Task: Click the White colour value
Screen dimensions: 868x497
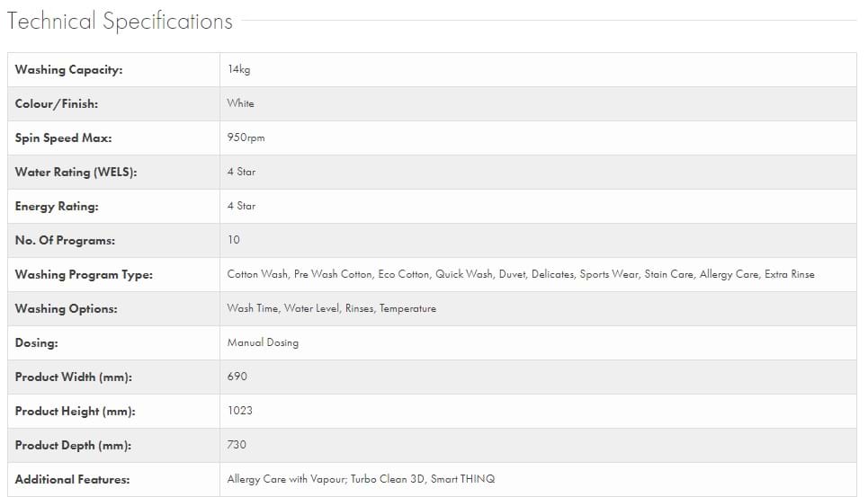Action: [241, 103]
